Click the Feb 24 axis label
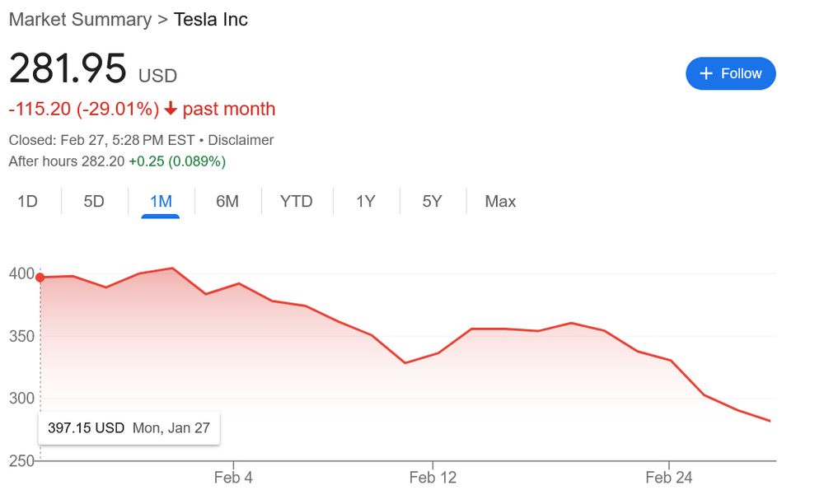This screenshot has width=824, height=504. pyautogui.click(x=669, y=478)
